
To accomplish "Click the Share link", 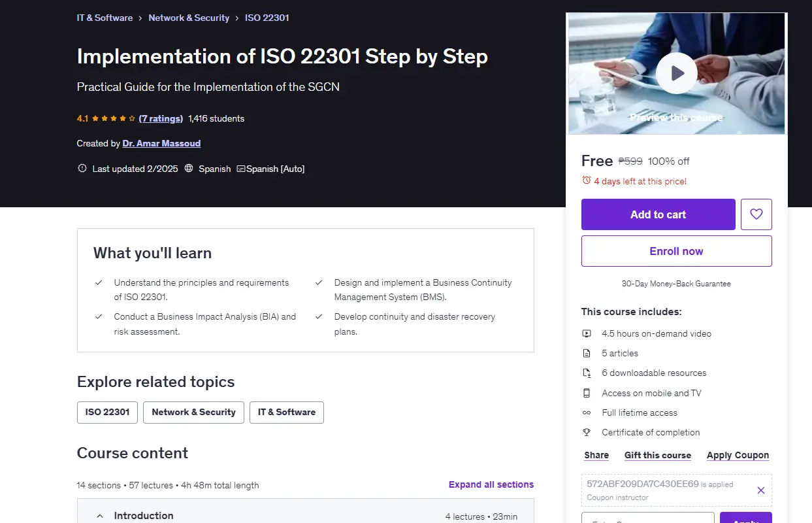I will 596,455.
